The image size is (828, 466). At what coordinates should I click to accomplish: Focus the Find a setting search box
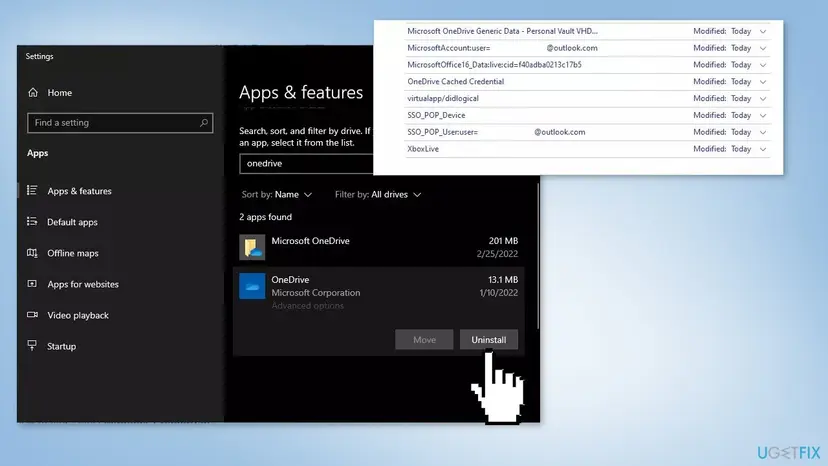tap(120, 123)
